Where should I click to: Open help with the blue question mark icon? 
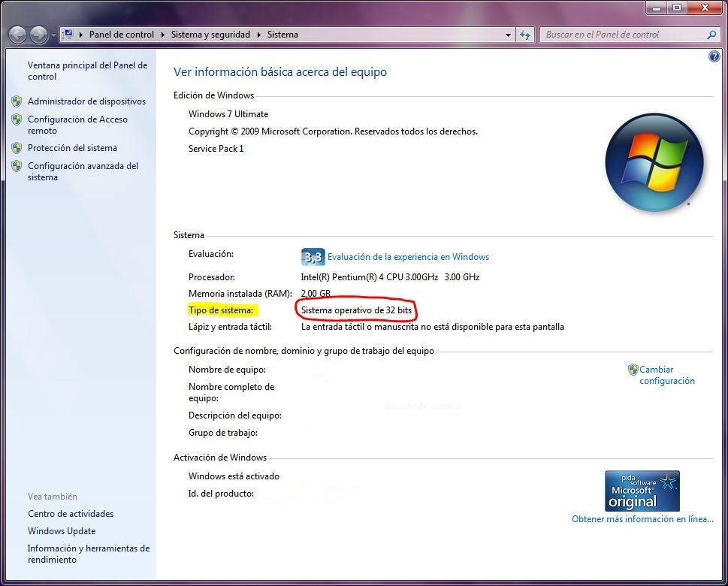coord(714,57)
